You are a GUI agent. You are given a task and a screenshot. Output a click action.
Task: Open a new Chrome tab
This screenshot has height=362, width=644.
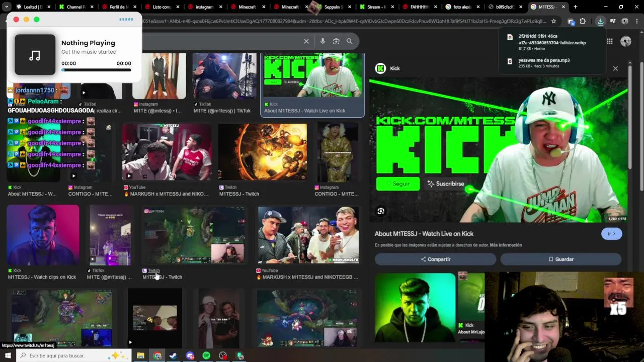coord(575,7)
